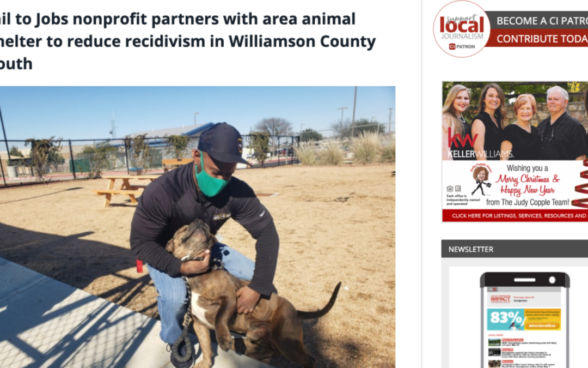The width and height of the screenshot is (588, 368).
Task: Click 'Click here for listings' red bar
Action: (x=515, y=215)
